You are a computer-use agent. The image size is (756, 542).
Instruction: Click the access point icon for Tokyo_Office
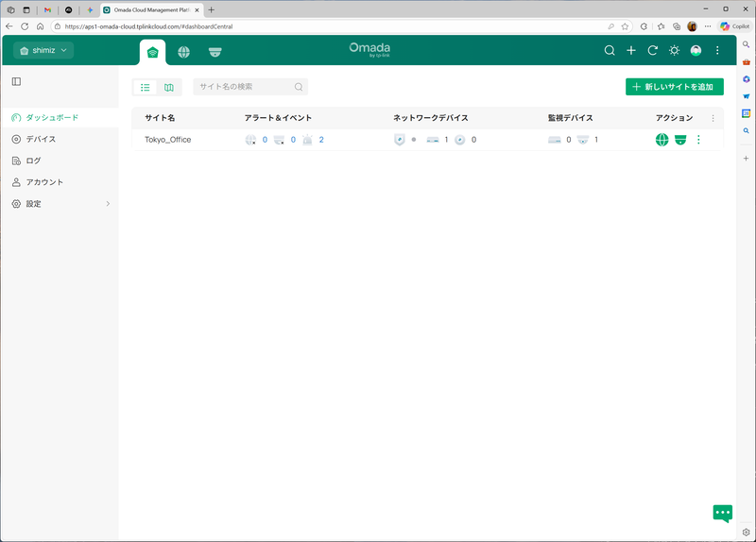[x=460, y=140]
